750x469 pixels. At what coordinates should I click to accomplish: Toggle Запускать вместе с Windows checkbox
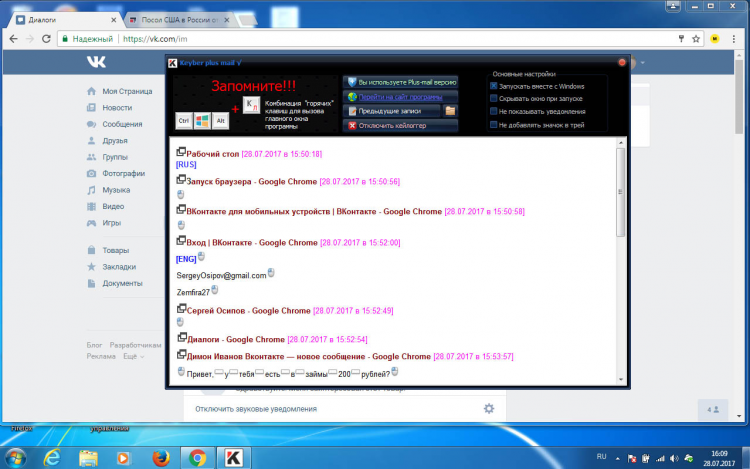(494, 86)
